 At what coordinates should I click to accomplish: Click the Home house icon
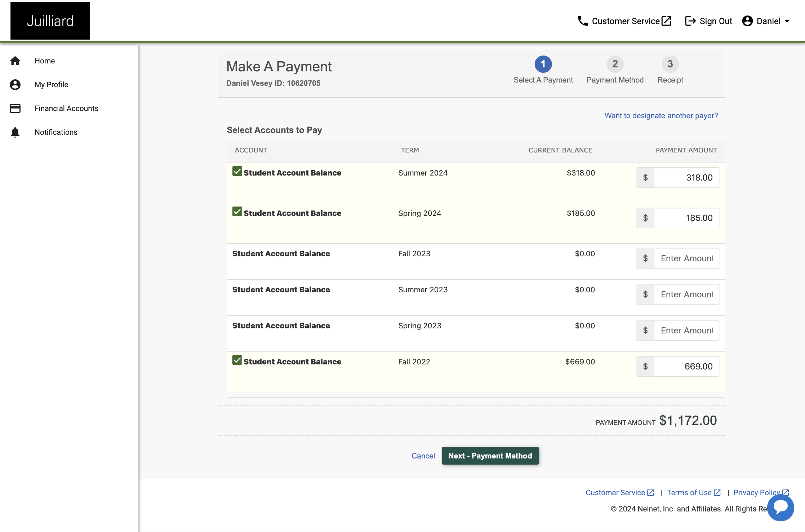tap(15, 61)
